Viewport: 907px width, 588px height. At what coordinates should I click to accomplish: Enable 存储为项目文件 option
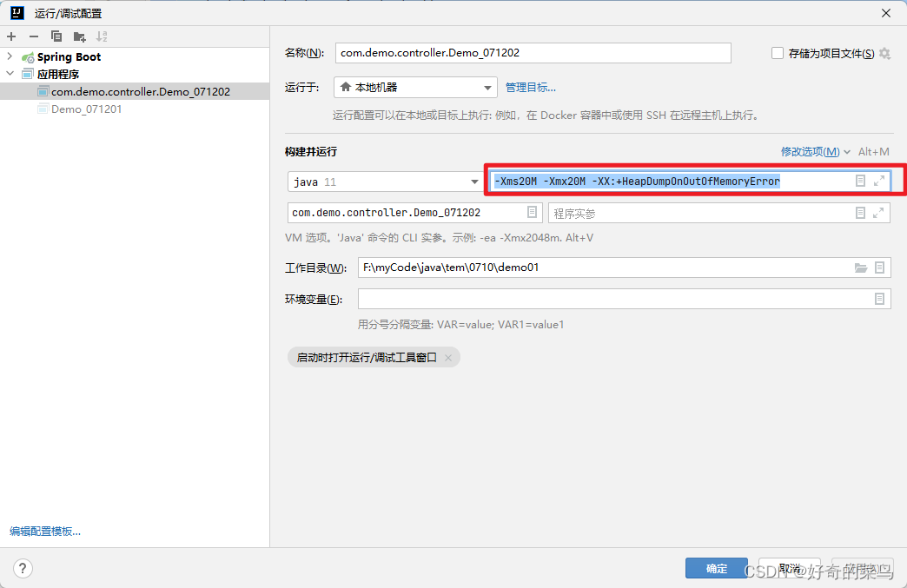[x=776, y=53]
